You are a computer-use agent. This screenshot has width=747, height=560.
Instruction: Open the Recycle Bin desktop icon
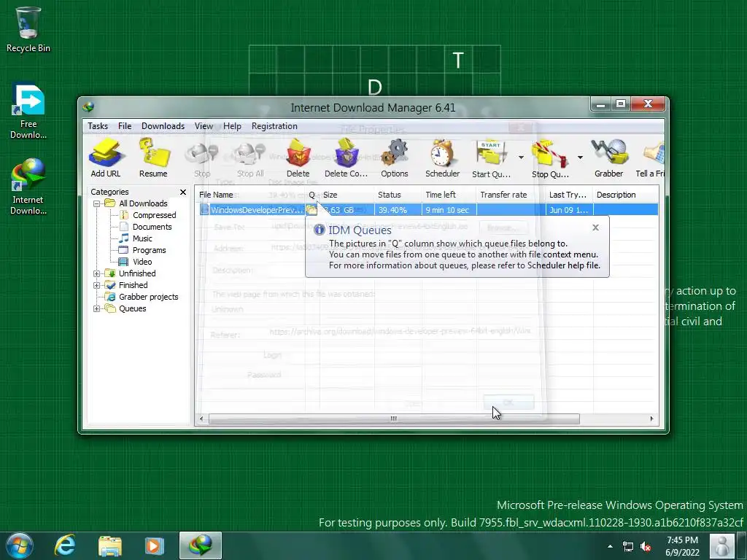pos(28,30)
